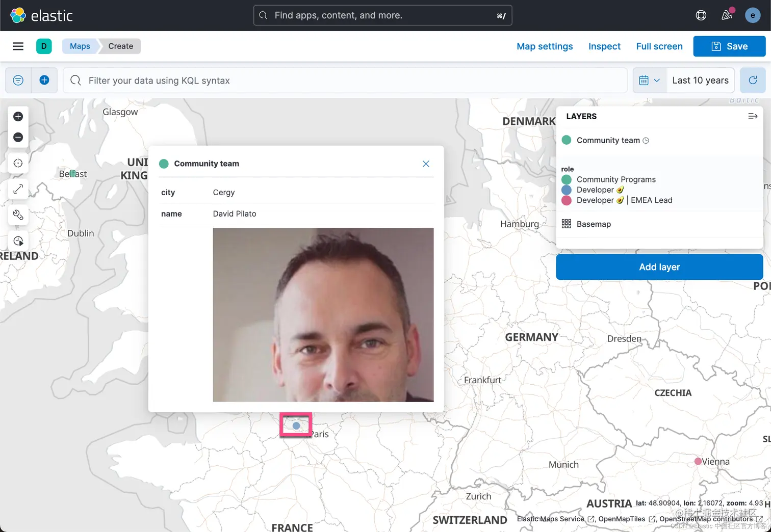
Task: Click the Cergy city value
Action: [224, 193]
